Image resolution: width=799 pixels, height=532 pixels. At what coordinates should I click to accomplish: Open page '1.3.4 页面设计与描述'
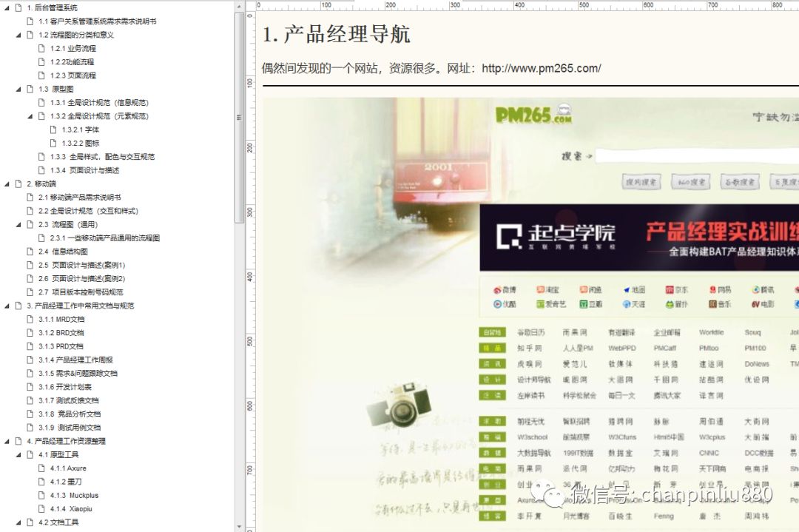[x=84, y=170]
